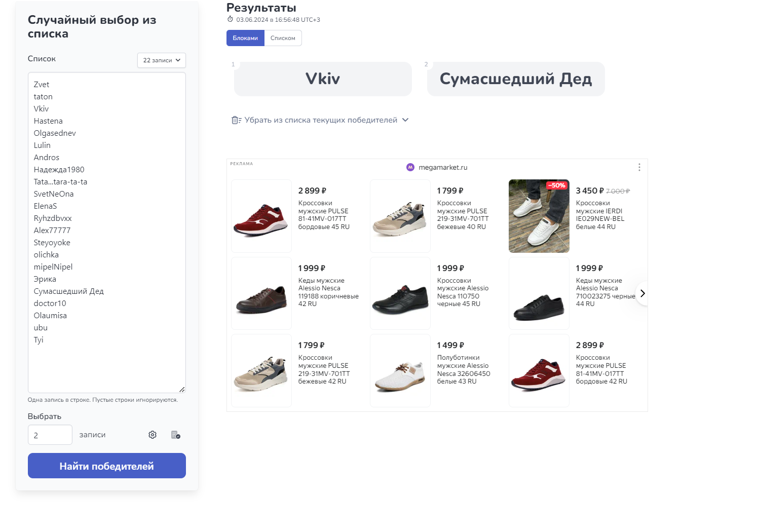Advance the ad carousel with right arrow
Image resolution: width=758 pixels, height=532 pixels.
[x=642, y=293]
